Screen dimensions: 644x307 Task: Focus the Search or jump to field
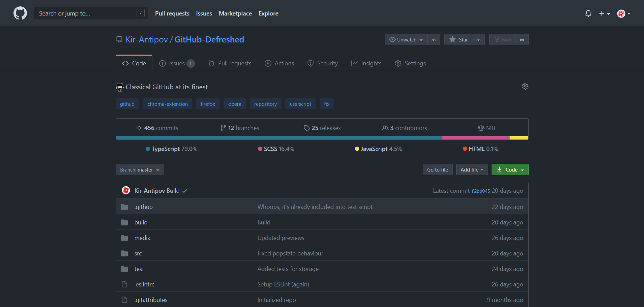coord(91,13)
